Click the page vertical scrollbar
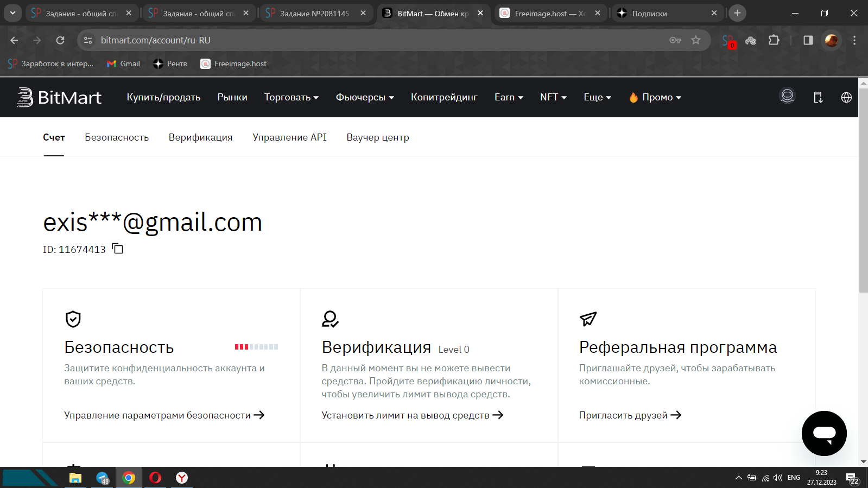The height and width of the screenshot is (488, 868). (863, 190)
